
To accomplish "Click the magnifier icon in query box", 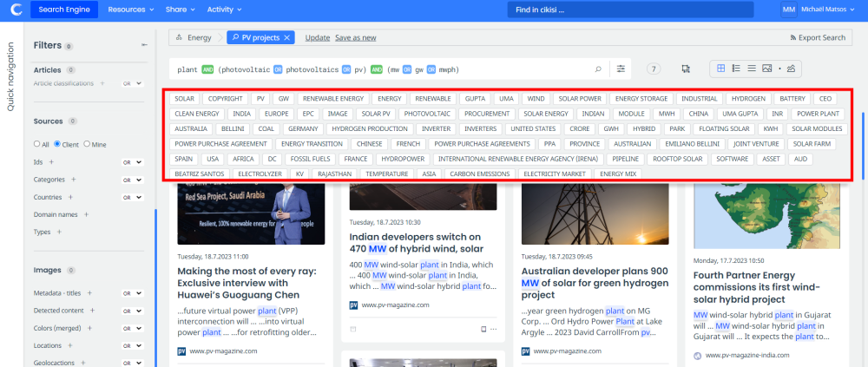I will click(598, 69).
